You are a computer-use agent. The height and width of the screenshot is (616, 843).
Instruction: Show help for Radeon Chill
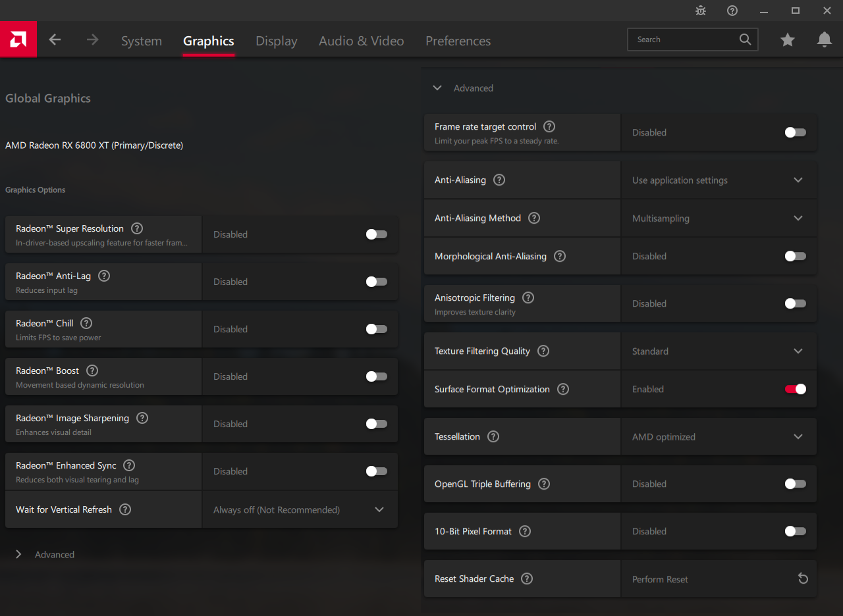(86, 323)
